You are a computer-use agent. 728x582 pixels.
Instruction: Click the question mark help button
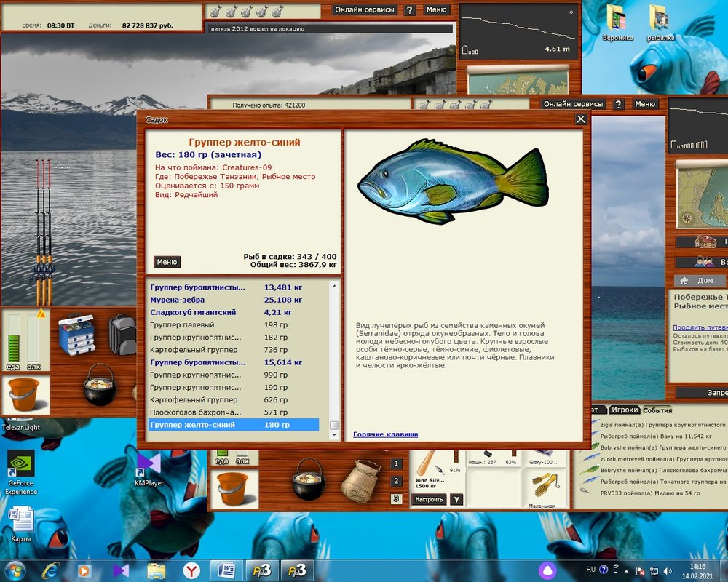coord(618,104)
